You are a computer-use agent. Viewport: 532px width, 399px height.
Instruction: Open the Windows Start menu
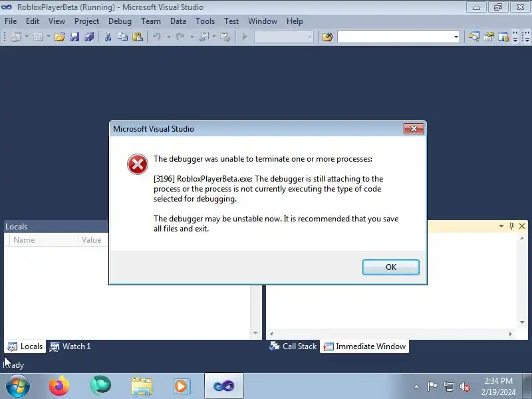click(x=18, y=386)
